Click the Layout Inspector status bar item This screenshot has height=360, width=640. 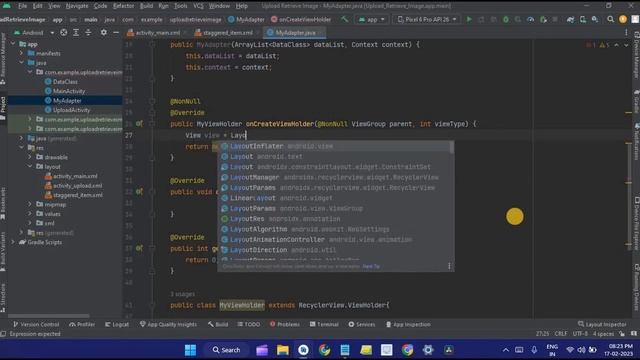click(602, 324)
